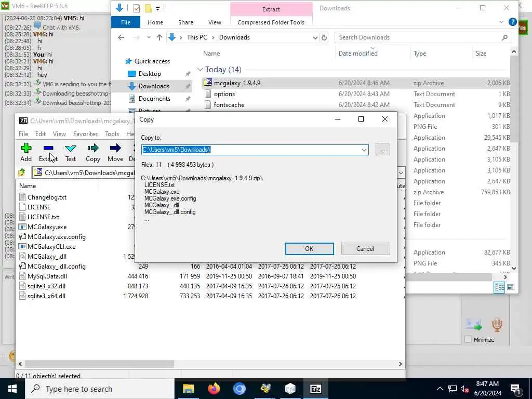Sort Explorer by Date modified column

point(358,54)
